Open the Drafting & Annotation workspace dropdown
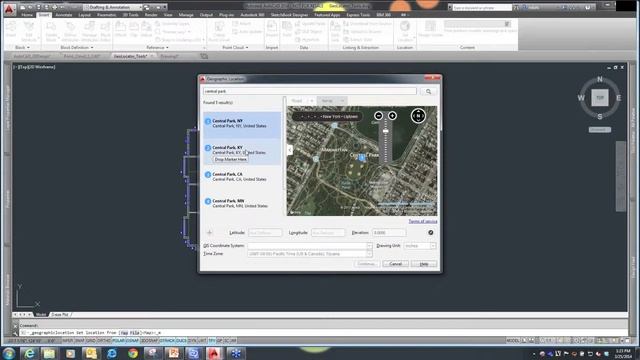 (x=112, y=7)
